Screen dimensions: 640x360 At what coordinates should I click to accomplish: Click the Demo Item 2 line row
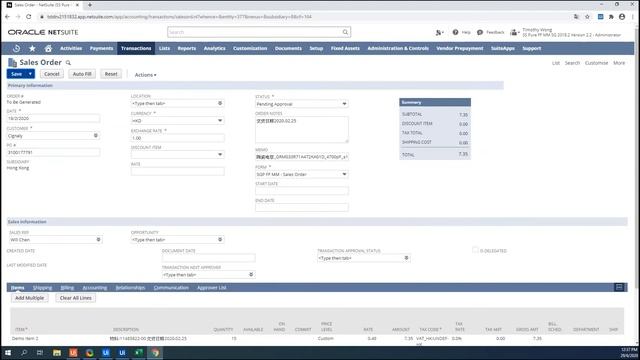(x=317, y=339)
